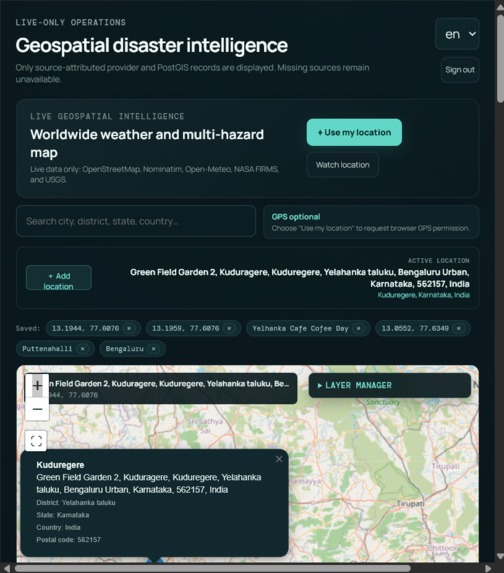504x573 pixels.
Task: Click State: Karnataka popup text
Action: (x=63, y=515)
